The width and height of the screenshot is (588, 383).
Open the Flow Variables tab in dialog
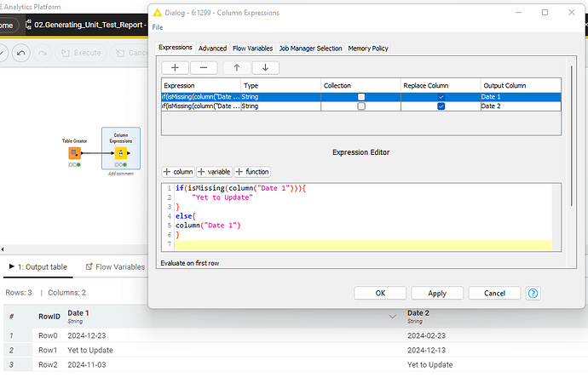(x=252, y=49)
